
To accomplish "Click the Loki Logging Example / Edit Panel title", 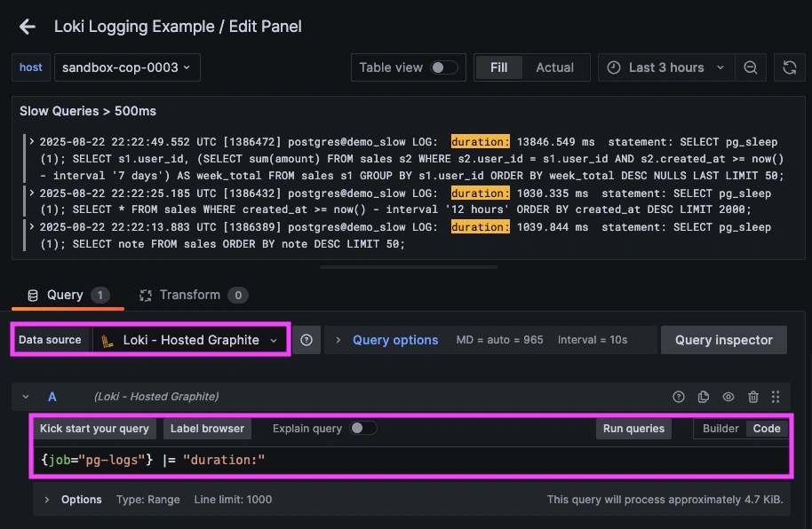I will [x=178, y=27].
